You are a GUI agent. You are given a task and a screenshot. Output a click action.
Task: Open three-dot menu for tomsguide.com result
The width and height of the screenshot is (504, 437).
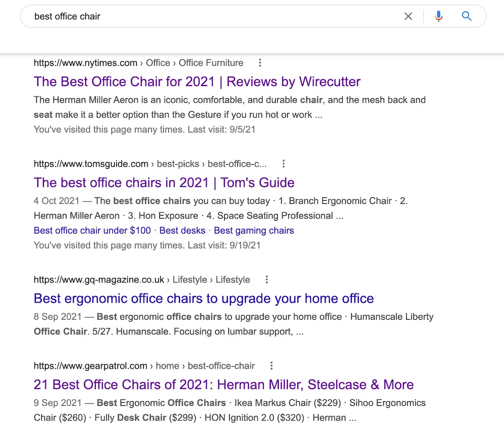tap(283, 164)
